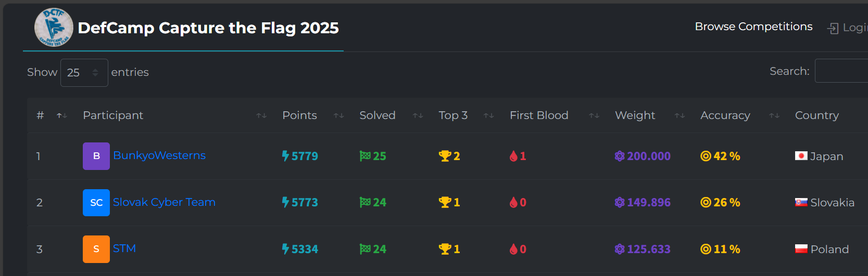Click the lightning points icon for BunkyoWesterns

tap(285, 156)
